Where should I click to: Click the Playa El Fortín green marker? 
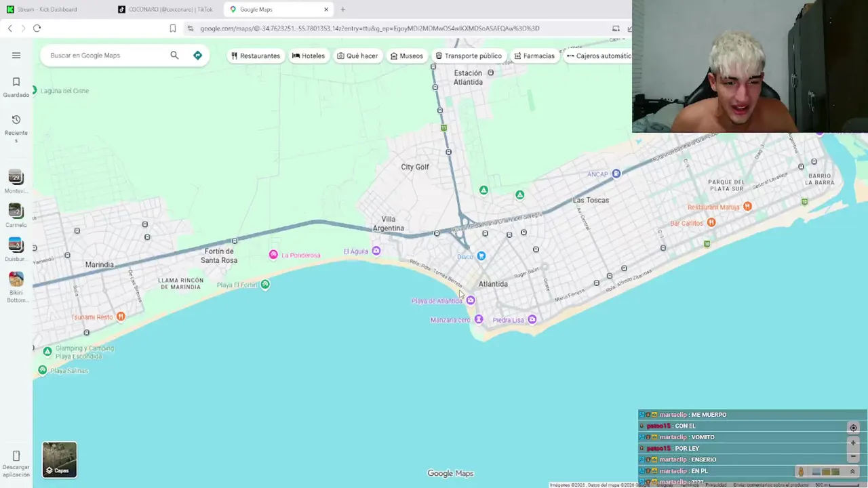(265, 285)
